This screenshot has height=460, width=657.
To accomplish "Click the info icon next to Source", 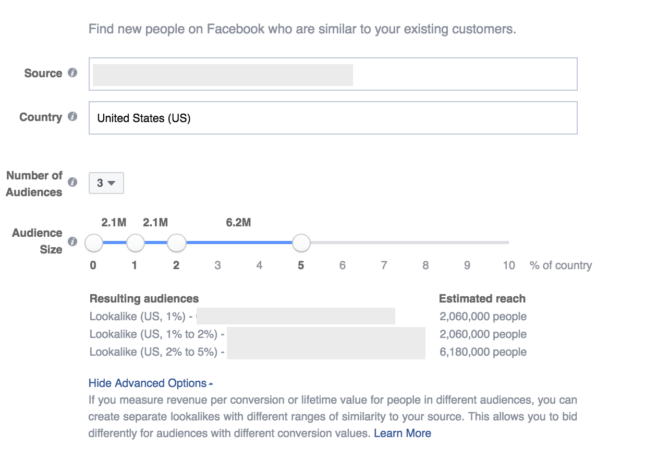I will click(72, 74).
